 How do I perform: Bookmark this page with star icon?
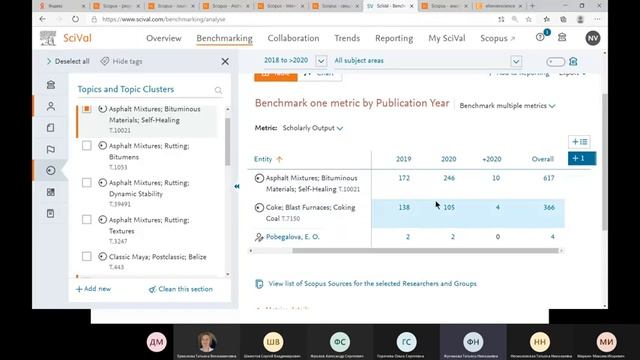click(529, 19)
